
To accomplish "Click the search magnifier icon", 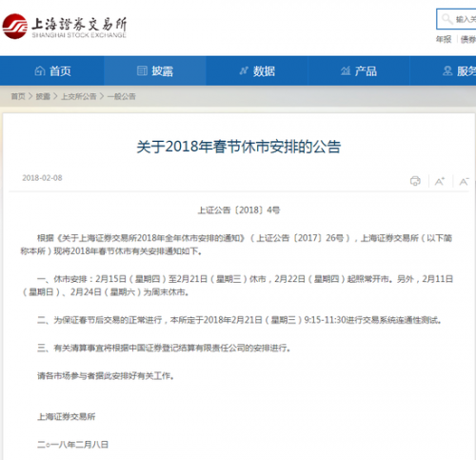I will [x=447, y=19].
